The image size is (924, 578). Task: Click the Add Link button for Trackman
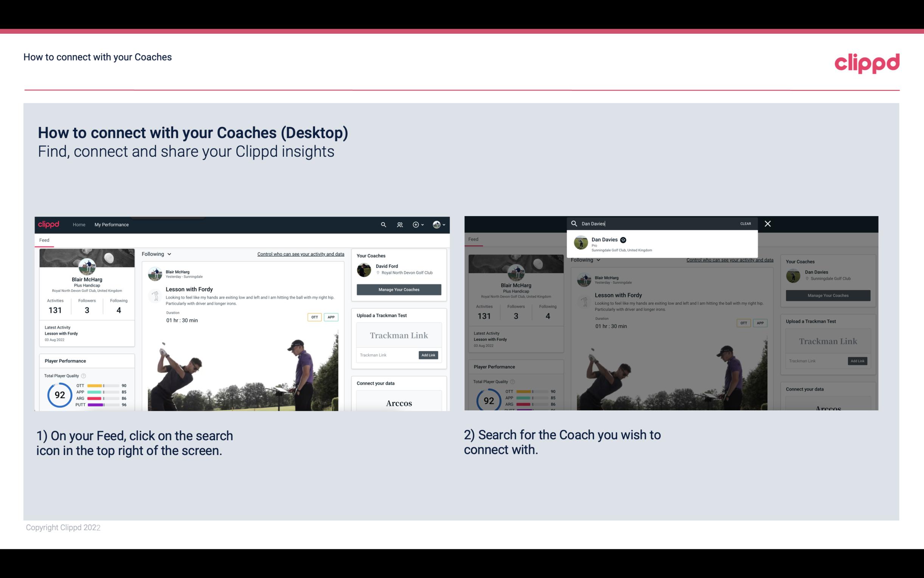(x=429, y=354)
